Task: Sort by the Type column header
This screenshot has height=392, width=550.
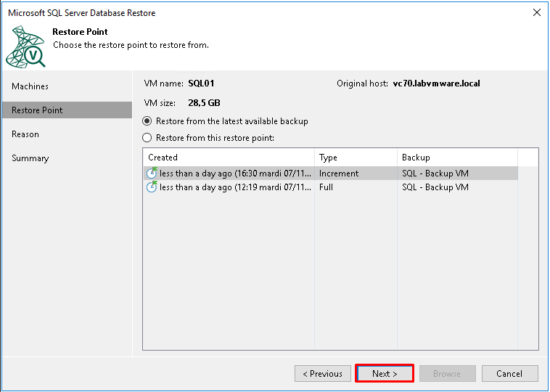Action: (x=356, y=158)
